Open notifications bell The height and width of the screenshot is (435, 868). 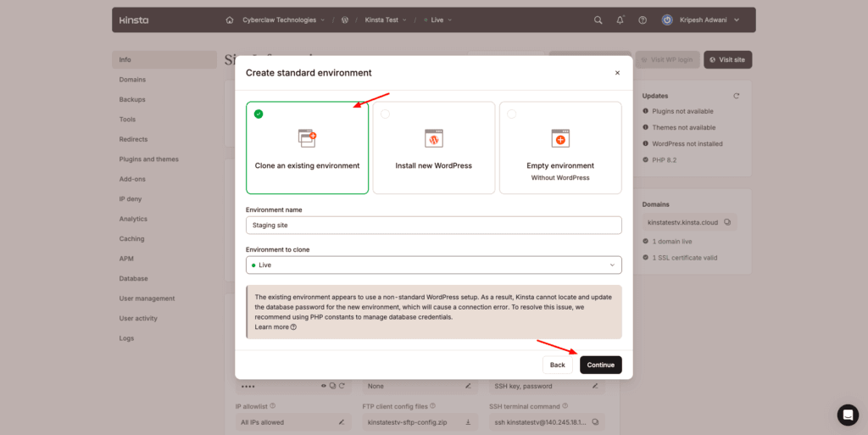click(620, 20)
